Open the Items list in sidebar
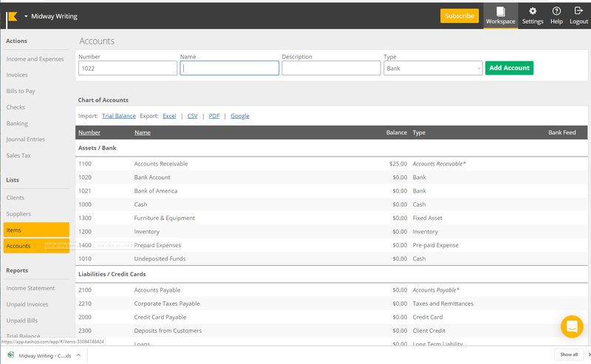The image size is (591, 364). [x=36, y=230]
